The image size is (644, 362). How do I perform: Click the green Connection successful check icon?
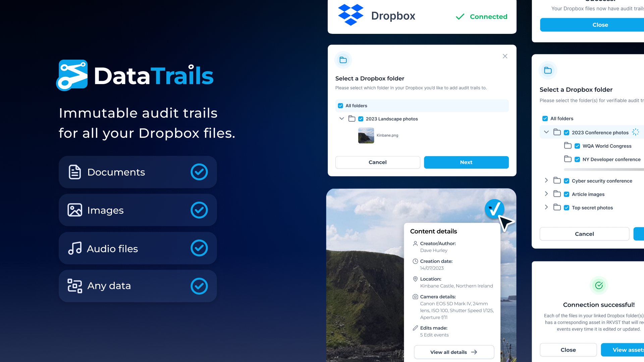pos(599,286)
